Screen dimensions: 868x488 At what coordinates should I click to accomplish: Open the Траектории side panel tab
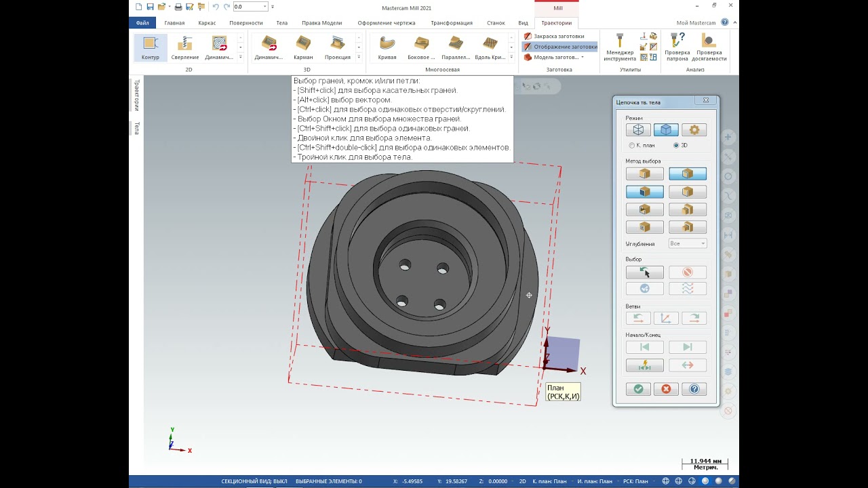136,96
